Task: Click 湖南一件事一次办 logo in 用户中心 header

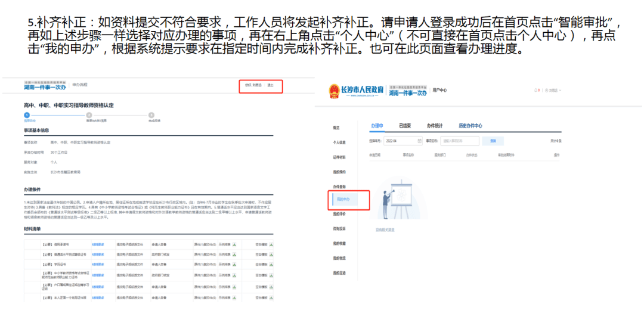Action: pyautogui.click(x=408, y=91)
